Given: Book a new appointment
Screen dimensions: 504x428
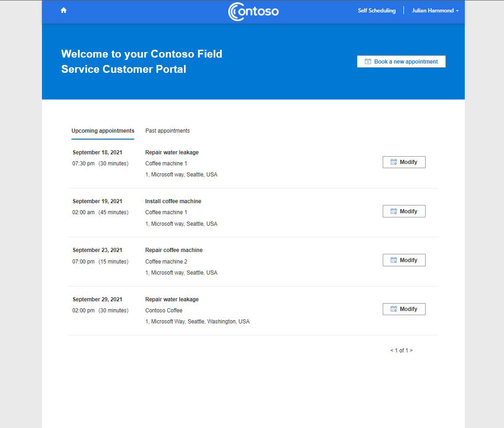Looking at the screenshot, I should (x=401, y=61).
